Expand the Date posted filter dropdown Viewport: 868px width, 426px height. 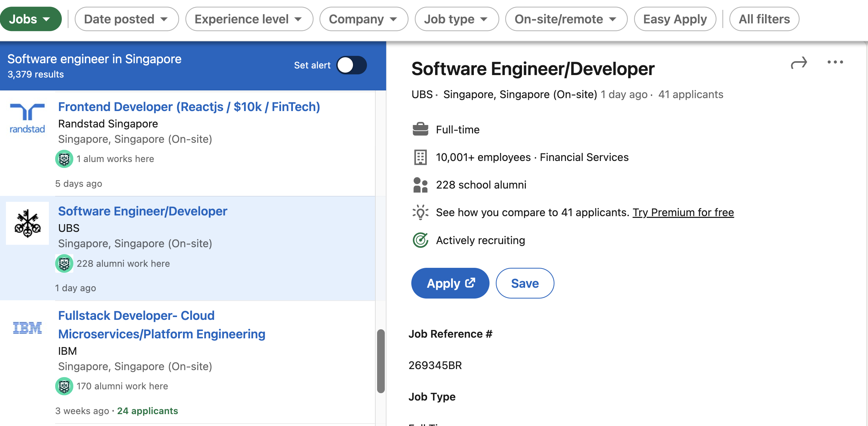(x=126, y=19)
